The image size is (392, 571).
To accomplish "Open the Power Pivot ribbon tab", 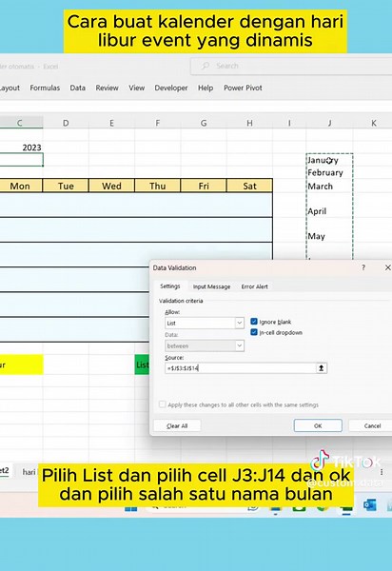I will pyautogui.click(x=243, y=88).
